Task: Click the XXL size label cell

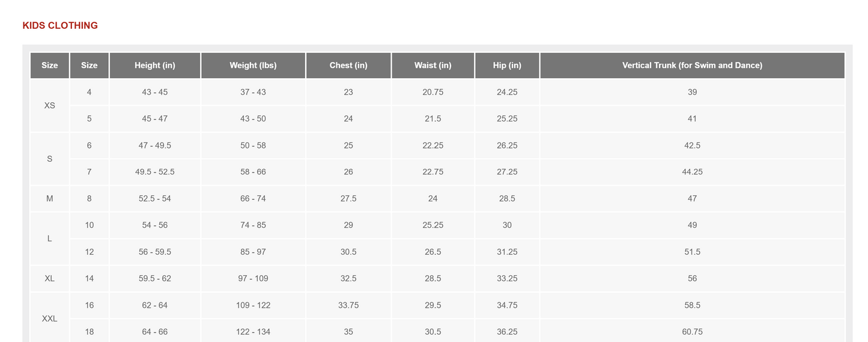Action: (x=50, y=319)
